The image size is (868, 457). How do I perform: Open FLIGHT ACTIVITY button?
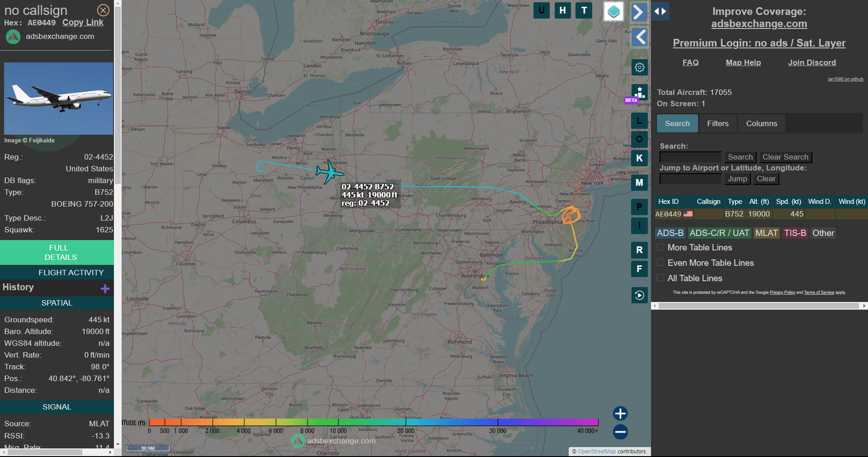point(57,273)
